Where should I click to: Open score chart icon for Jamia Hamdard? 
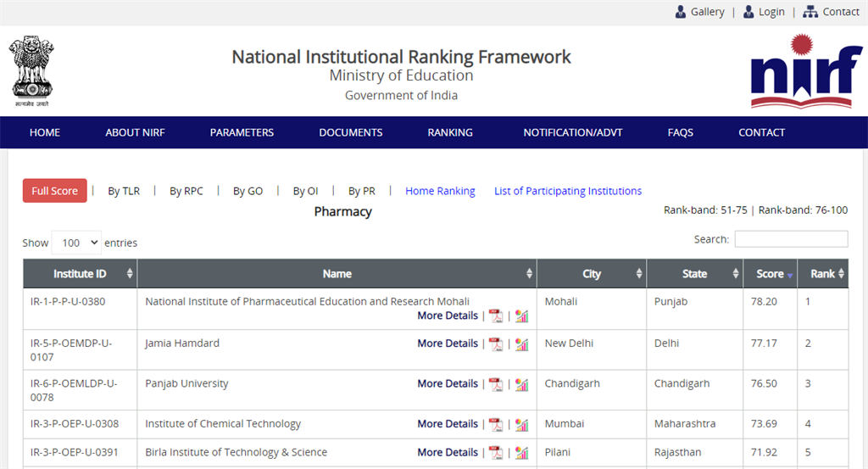pos(521,343)
